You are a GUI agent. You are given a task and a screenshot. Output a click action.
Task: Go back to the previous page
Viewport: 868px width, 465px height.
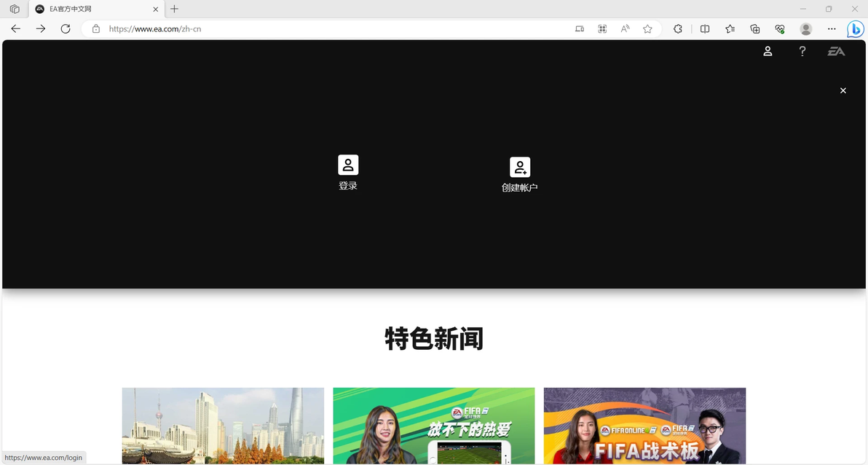(x=15, y=29)
